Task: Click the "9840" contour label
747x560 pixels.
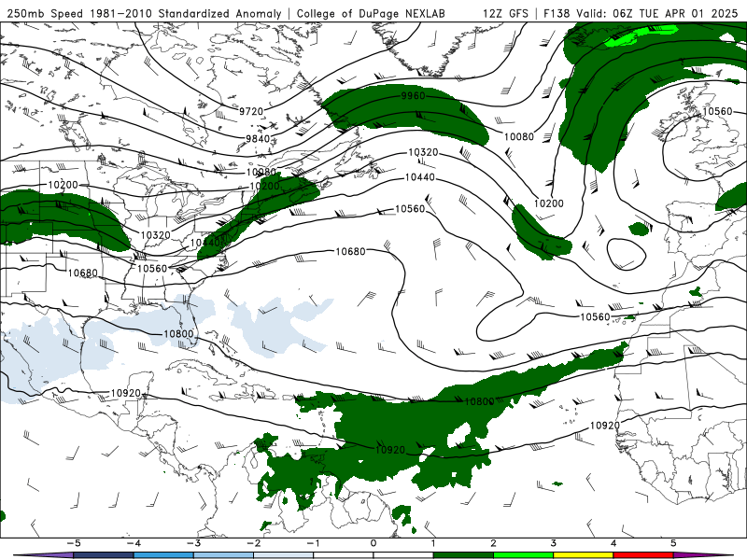Action: 258,138
